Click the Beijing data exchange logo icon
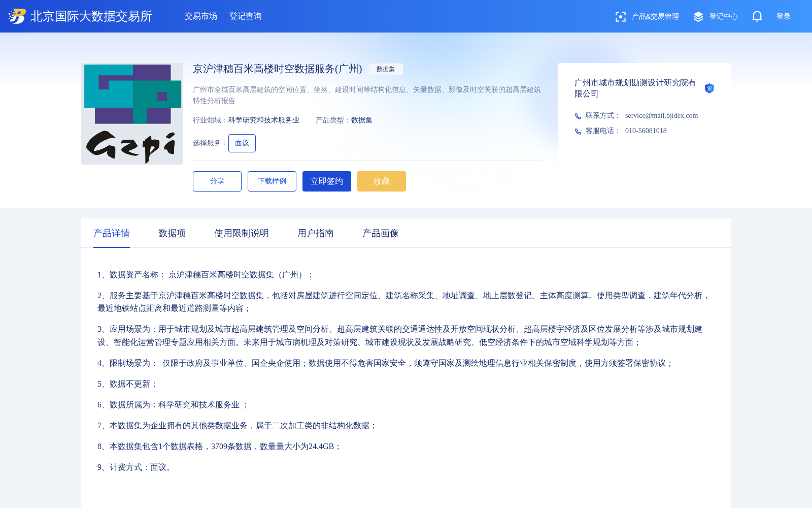 coord(17,16)
